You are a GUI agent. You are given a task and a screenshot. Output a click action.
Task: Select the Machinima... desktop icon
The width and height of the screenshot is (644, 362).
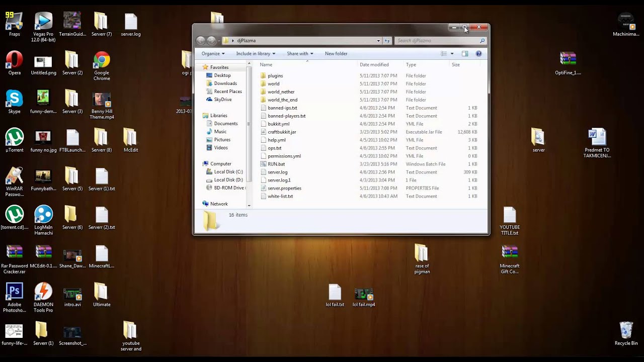[x=626, y=24]
